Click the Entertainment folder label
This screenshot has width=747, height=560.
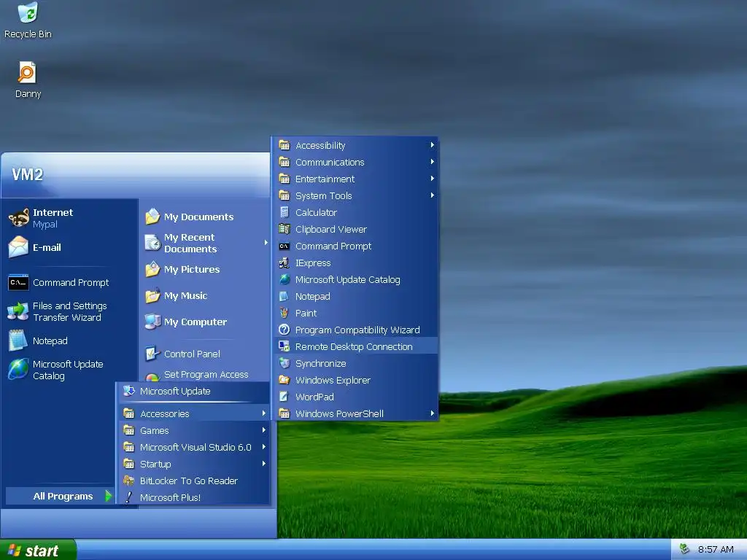point(325,179)
